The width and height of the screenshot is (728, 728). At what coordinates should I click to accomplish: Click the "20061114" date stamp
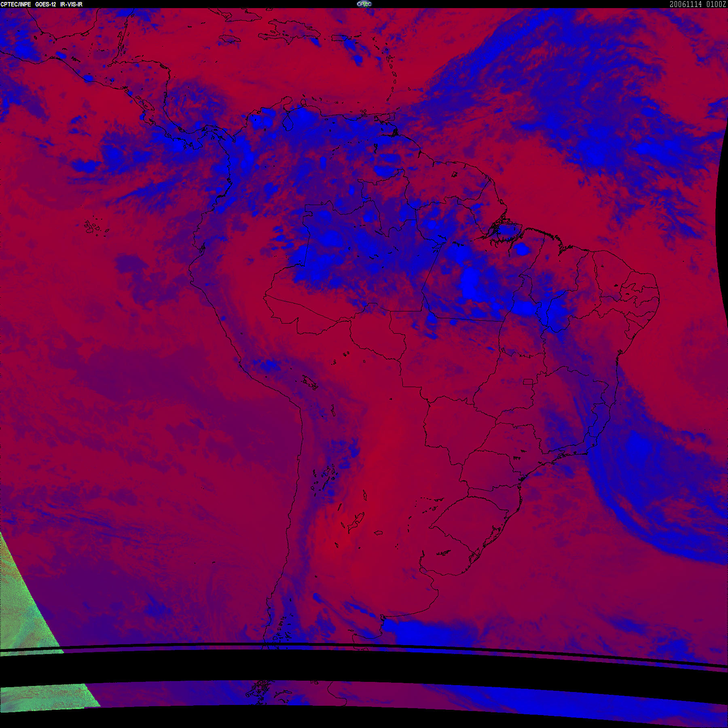point(686,4)
